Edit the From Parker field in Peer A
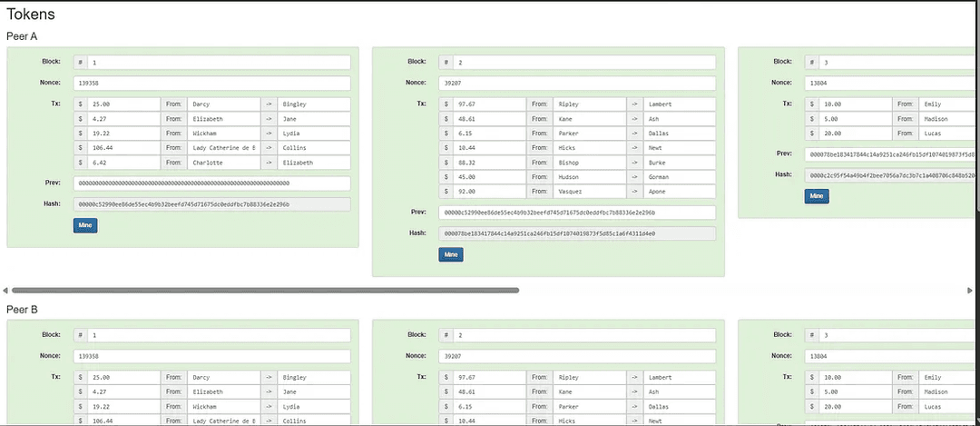This screenshot has height=426, width=980. click(590, 134)
